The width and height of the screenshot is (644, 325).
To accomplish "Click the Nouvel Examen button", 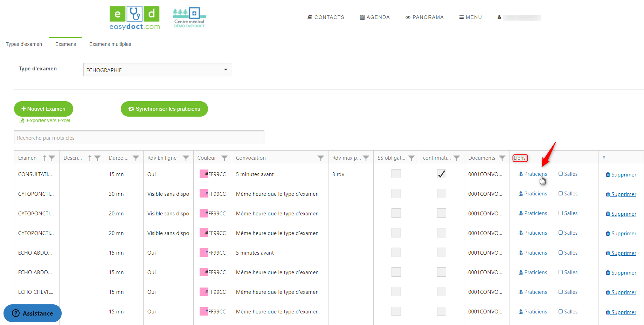I will pos(43,109).
